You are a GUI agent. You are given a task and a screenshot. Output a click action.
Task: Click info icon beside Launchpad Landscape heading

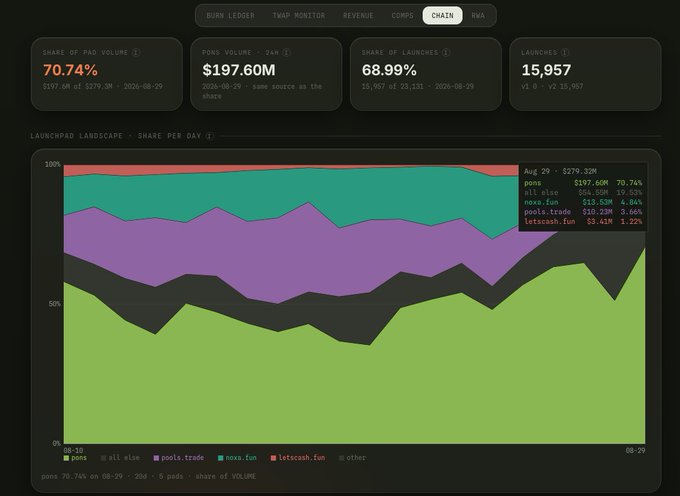pyautogui.click(x=210, y=136)
